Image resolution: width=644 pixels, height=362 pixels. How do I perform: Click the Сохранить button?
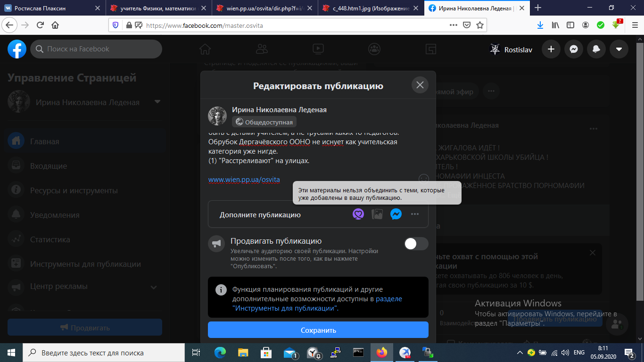(x=318, y=330)
